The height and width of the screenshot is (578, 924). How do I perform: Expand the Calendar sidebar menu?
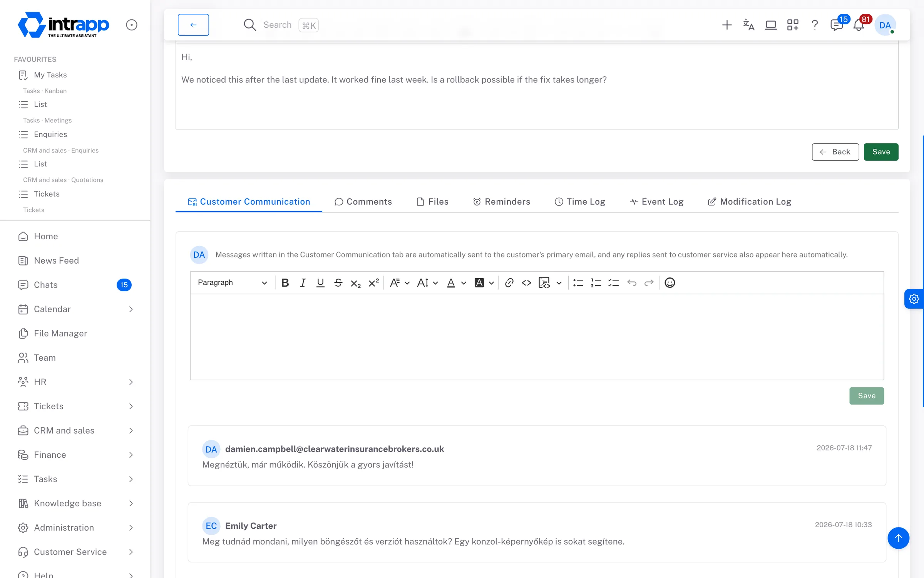pyautogui.click(x=75, y=309)
